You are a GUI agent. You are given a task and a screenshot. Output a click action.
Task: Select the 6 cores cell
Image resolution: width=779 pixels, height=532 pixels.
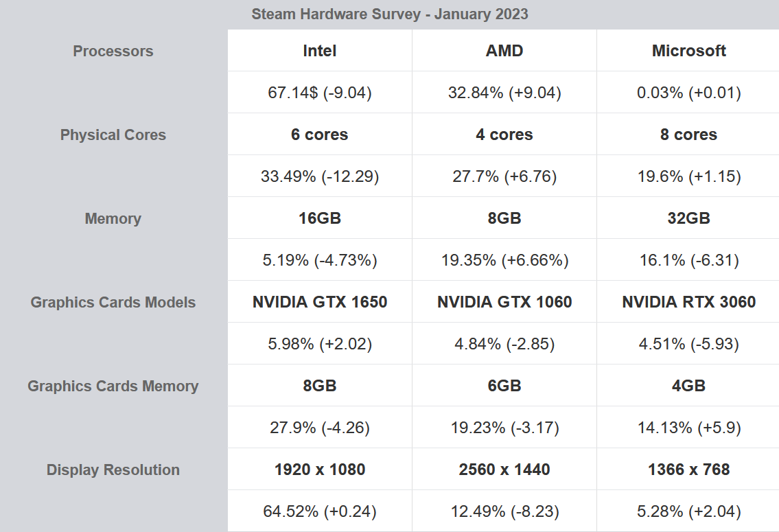pos(320,135)
